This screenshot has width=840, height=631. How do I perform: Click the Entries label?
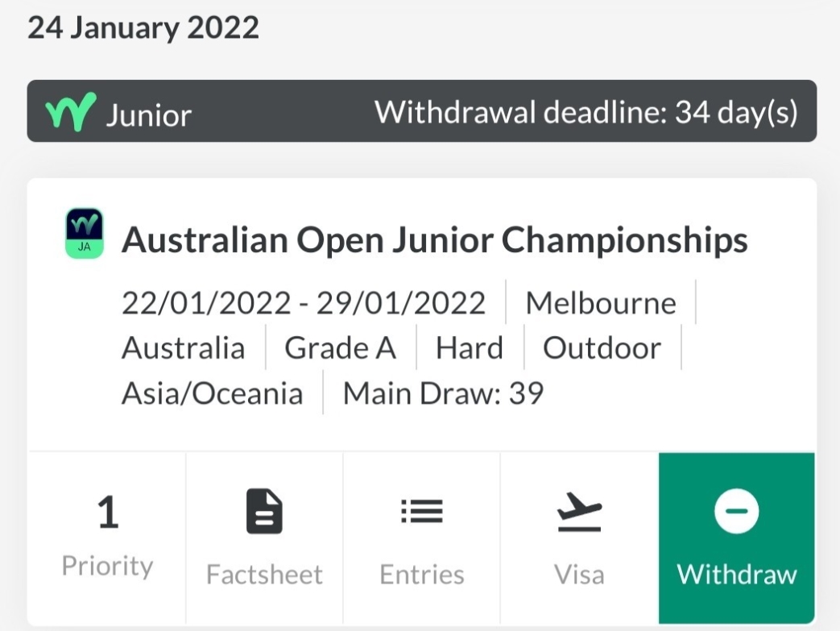pyautogui.click(x=421, y=574)
